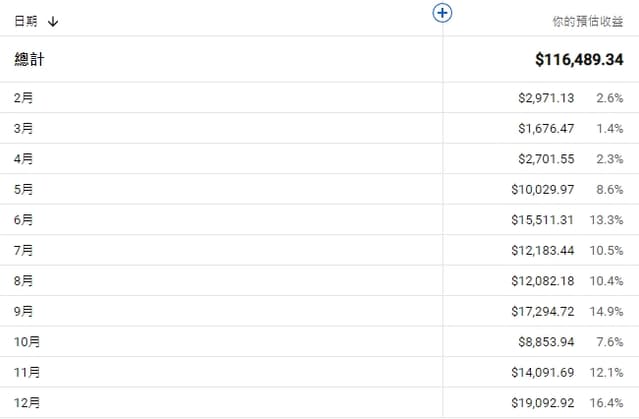This screenshot has width=639, height=419.
Task: Select the 4月 row
Action: coord(24,158)
